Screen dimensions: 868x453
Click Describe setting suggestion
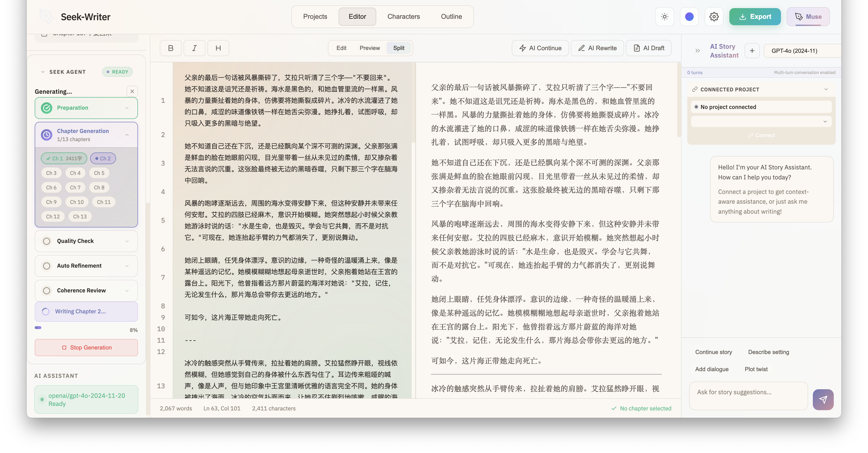(768, 352)
